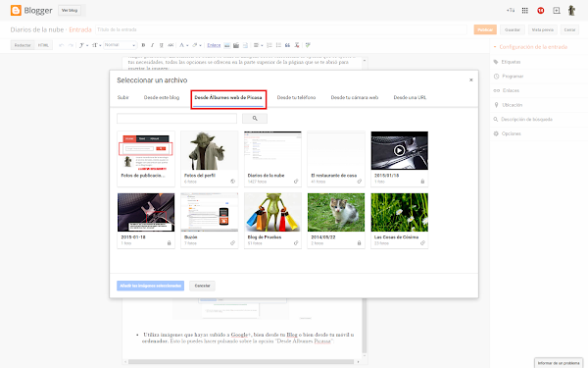Select the Desde una URL tab
Viewport: 588px width, 368px height.
coord(410,97)
